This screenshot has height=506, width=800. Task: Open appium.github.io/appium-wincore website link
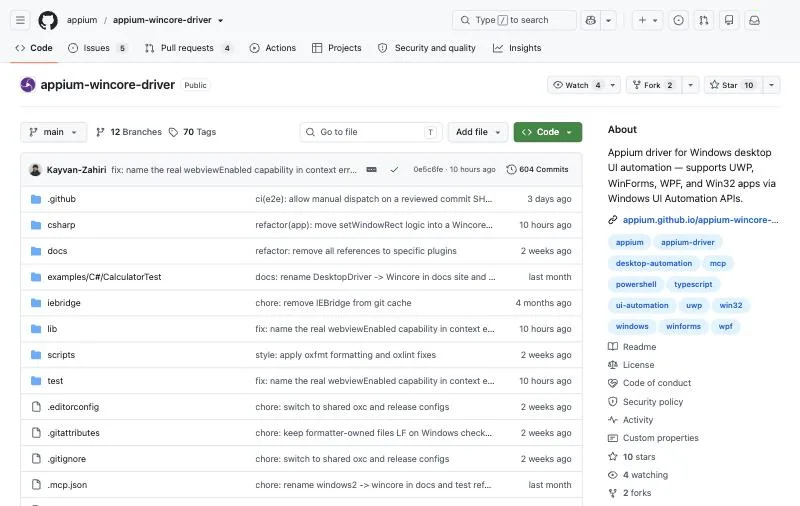(700, 220)
